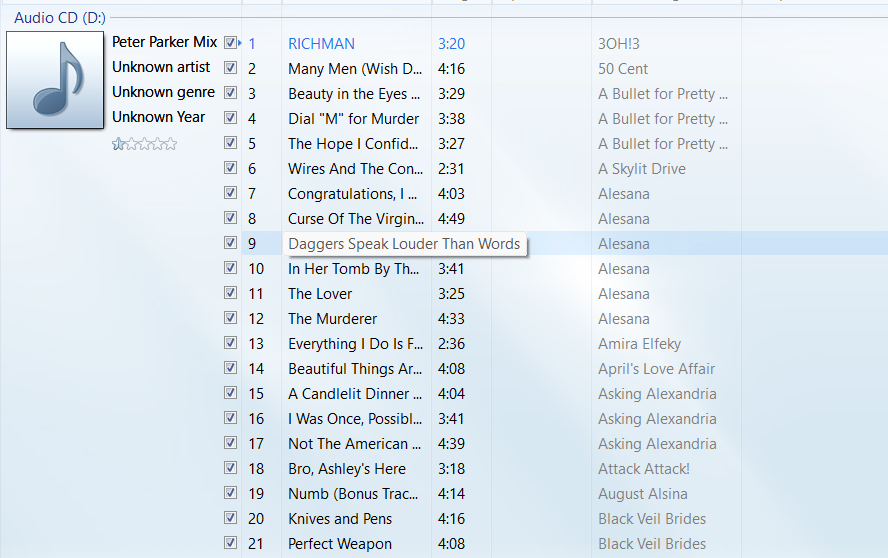Viewport: 888px width, 558px height.
Task: Uncheck track 6 Wires And The Con... checkbox
Action: pyautogui.click(x=230, y=168)
